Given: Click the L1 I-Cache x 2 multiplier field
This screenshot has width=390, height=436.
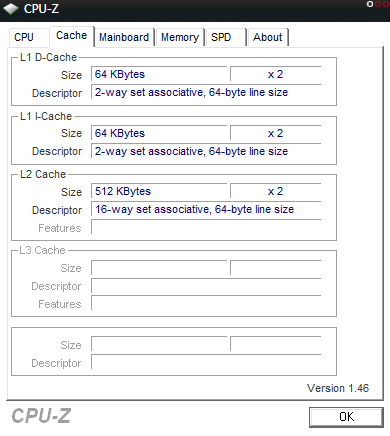Looking at the screenshot, I should 275,133.
